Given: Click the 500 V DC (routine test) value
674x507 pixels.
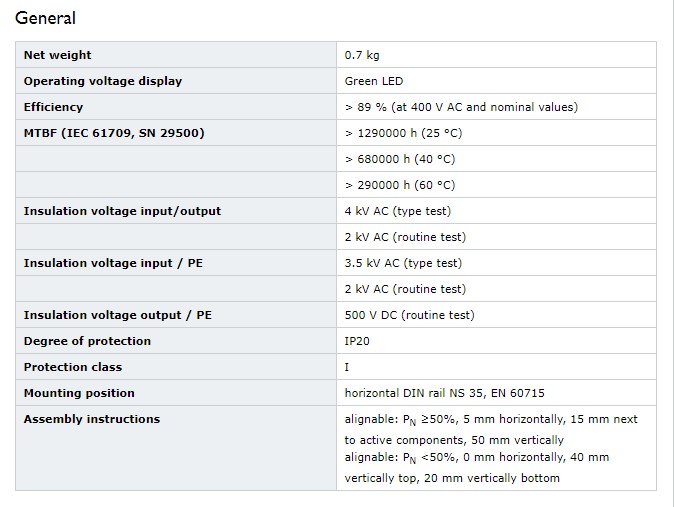Looking at the screenshot, I should 409,315.
